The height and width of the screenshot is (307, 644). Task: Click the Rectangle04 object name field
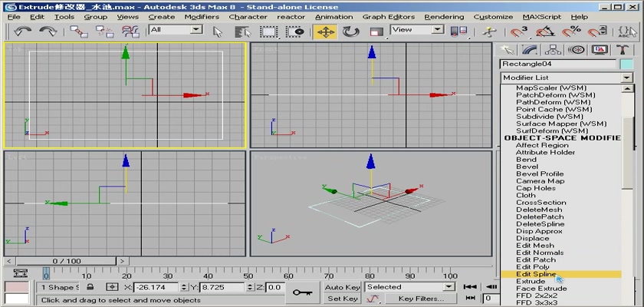tap(558, 64)
